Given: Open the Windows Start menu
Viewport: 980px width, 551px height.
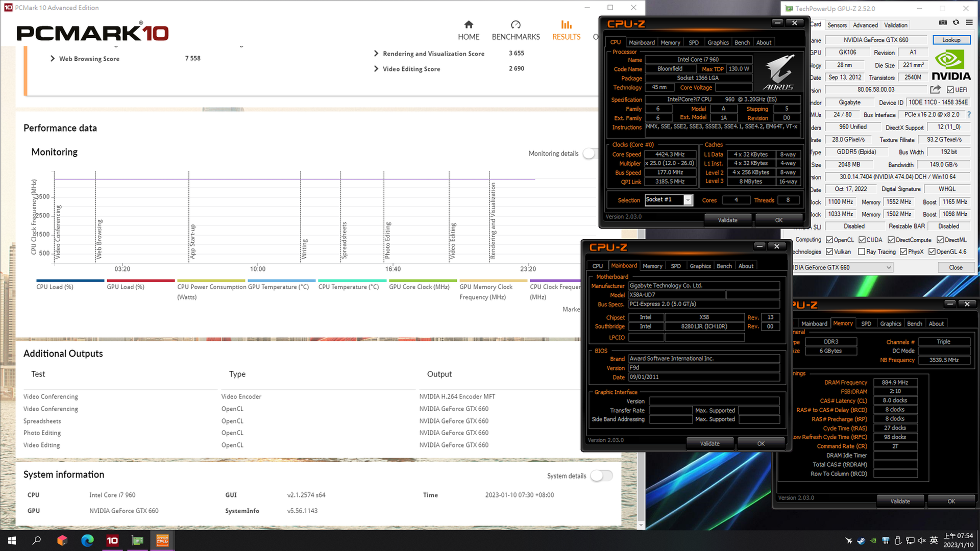Looking at the screenshot, I should (x=12, y=540).
